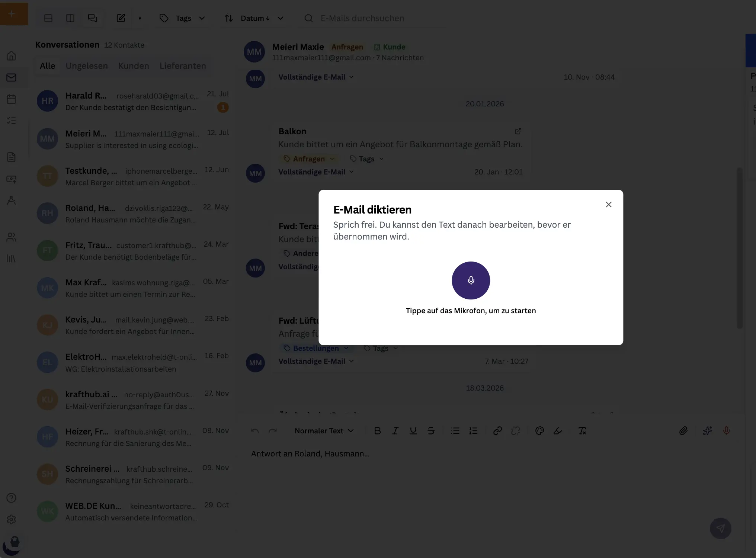Click the red dictation microphone in toolbar
The image size is (756, 558).
click(726, 431)
